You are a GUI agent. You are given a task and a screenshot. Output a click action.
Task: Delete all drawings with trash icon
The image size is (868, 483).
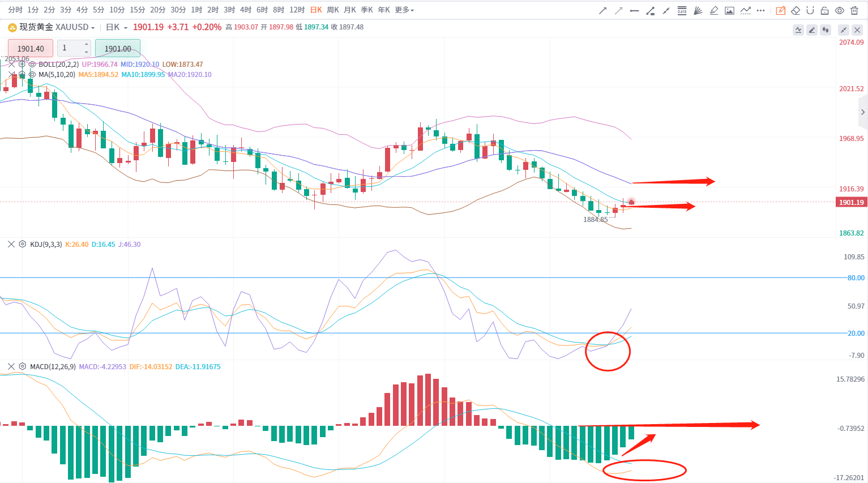(x=854, y=10)
